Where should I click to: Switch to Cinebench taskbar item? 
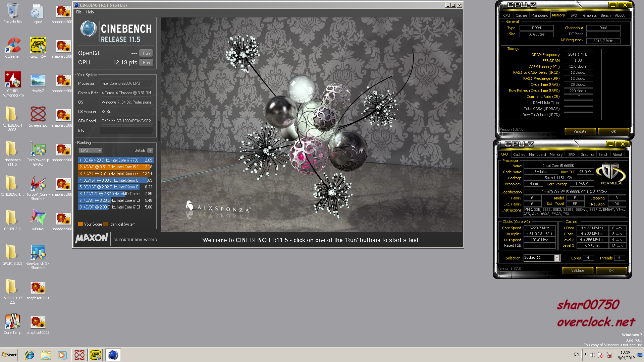click(113, 355)
